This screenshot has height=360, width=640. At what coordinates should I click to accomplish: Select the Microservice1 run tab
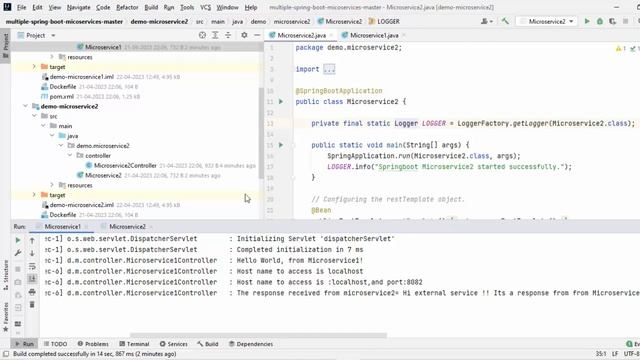(62, 227)
